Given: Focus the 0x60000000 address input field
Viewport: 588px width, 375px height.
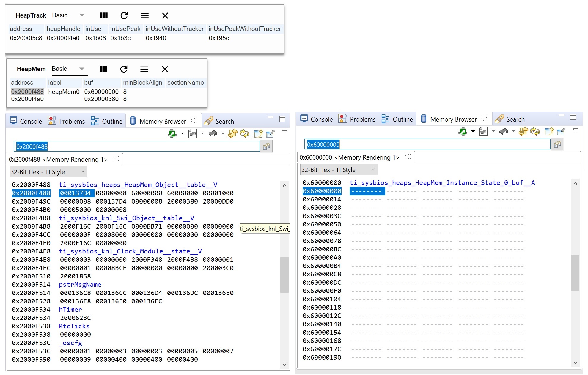Looking at the screenshot, I should [427, 144].
